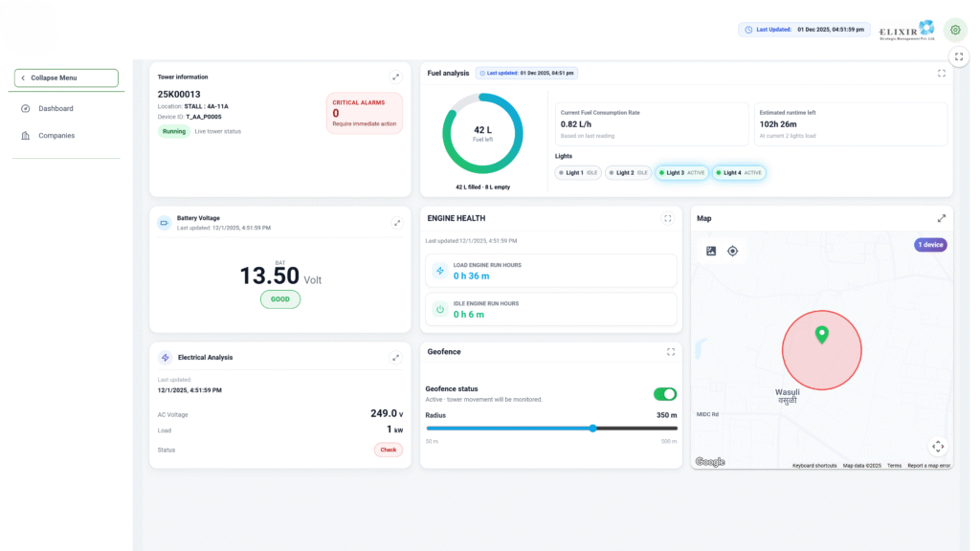This screenshot has height=551, width=980.
Task: Open Companies in the sidebar
Action: pos(56,136)
